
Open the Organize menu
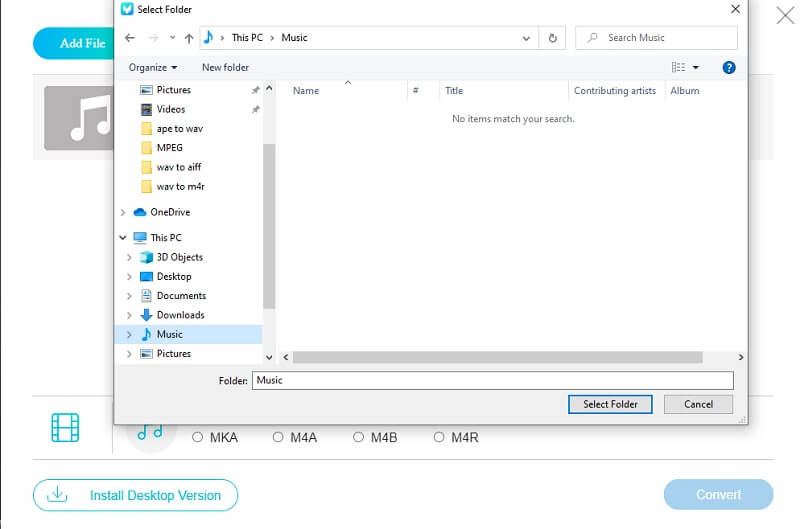pos(152,68)
